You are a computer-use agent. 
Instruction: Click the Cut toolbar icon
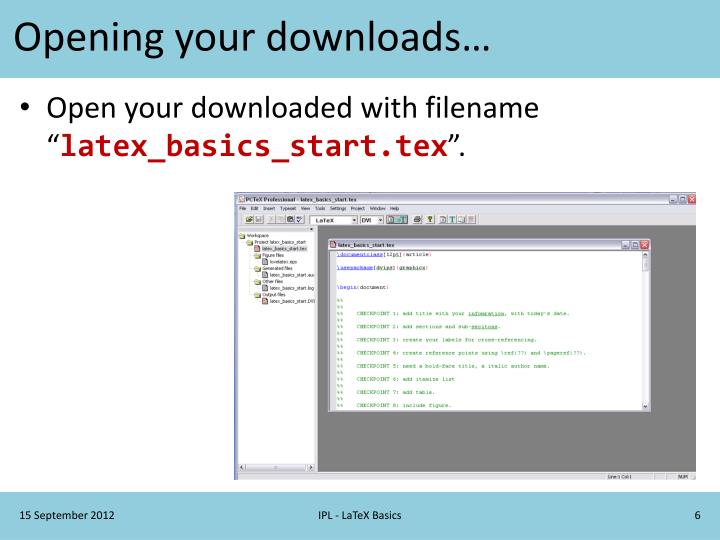coord(271,219)
